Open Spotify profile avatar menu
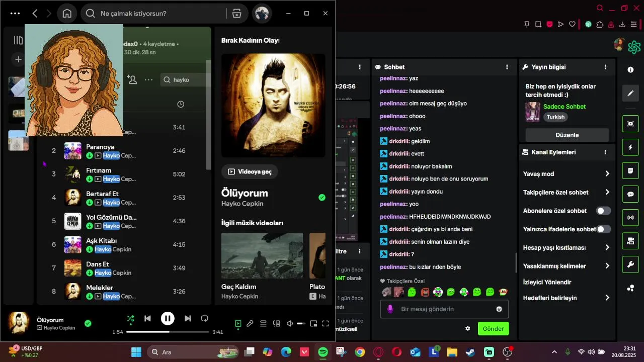Image resolution: width=644 pixels, height=362 pixels. click(262, 14)
